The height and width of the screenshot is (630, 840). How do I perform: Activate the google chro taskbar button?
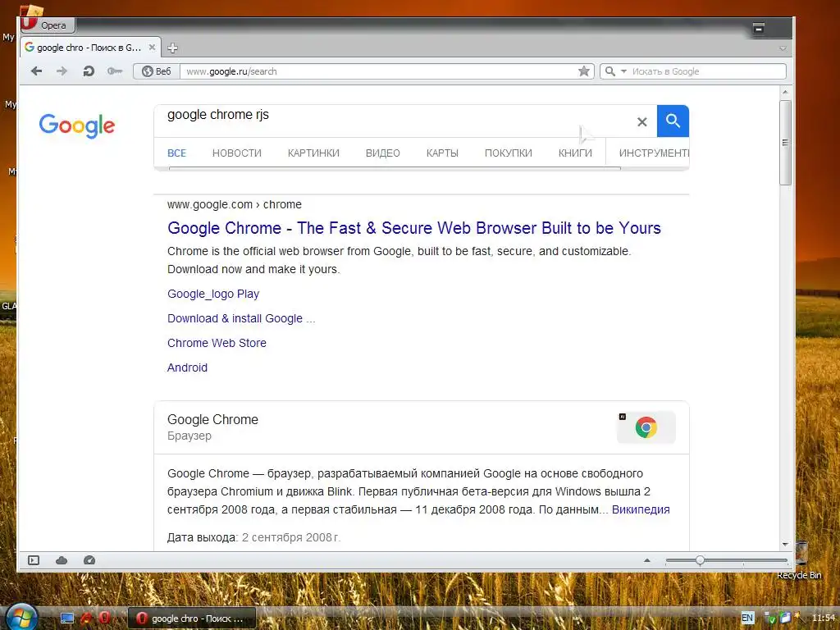192,619
